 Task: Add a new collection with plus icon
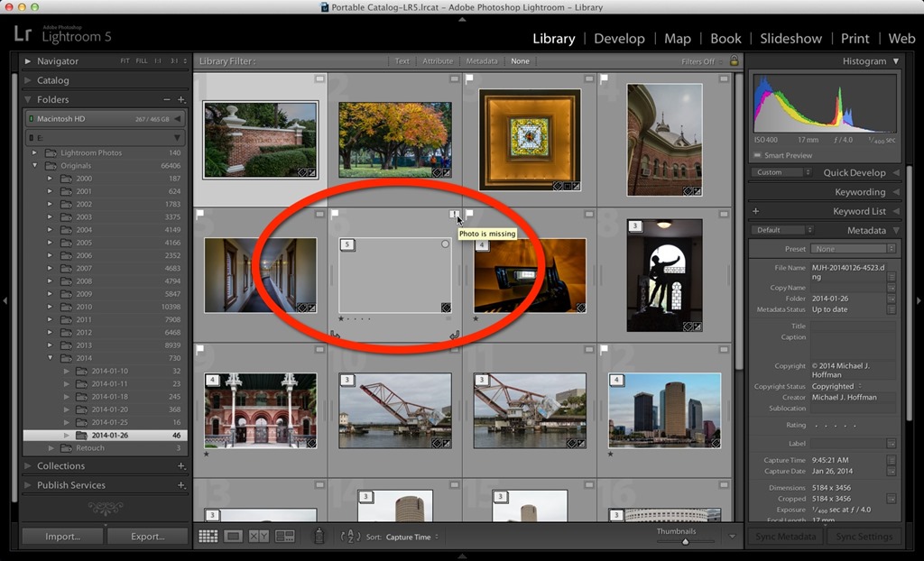point(181,466)
